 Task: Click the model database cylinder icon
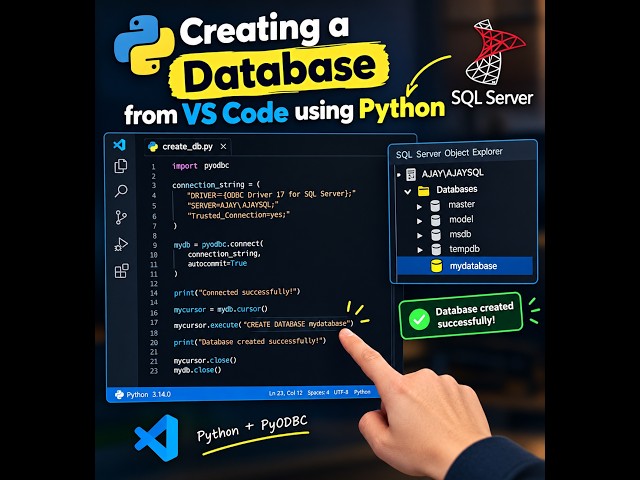point(436,220)
